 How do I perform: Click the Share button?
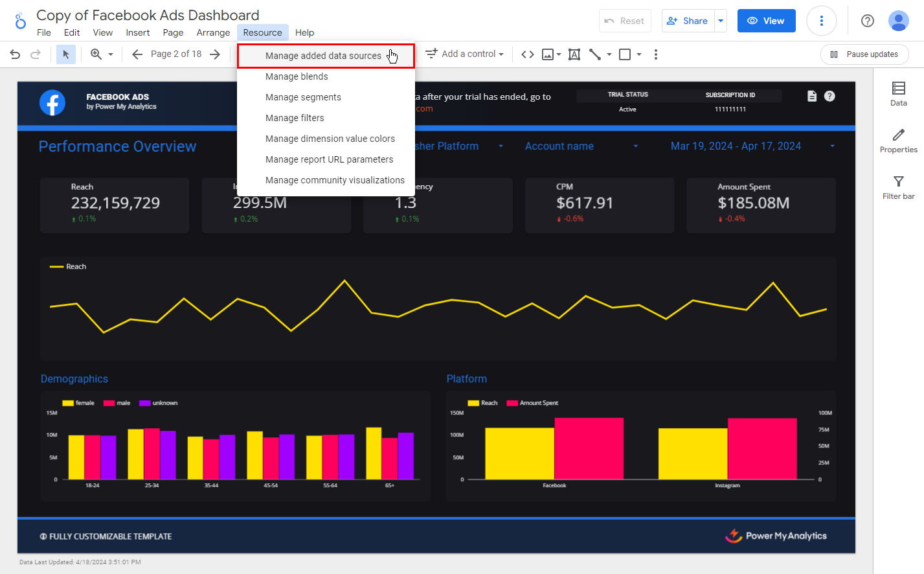pyautogui.click(x=688, y=21)
